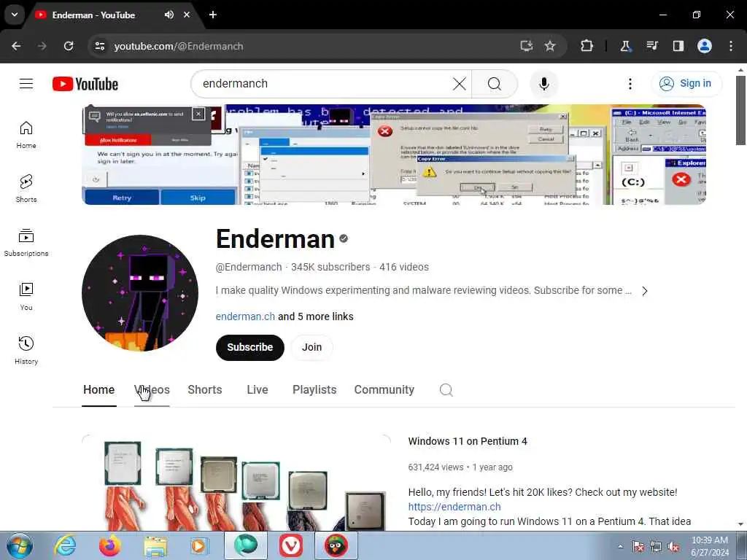
Task: Switch to the Videos tab
Action: pos(152,390)
